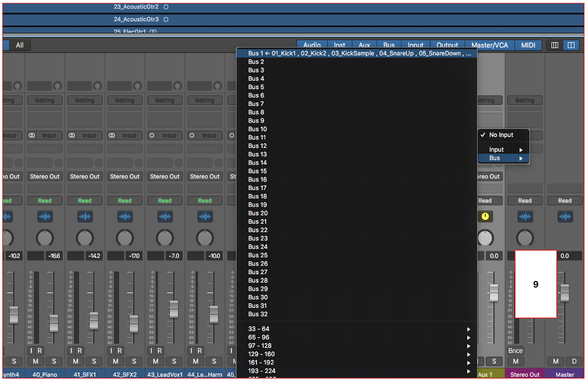Enable input monitoring on 40_Piano
The height and width of the screenshot is (382, 588).
pyautogui.click(x=32, y=351)
